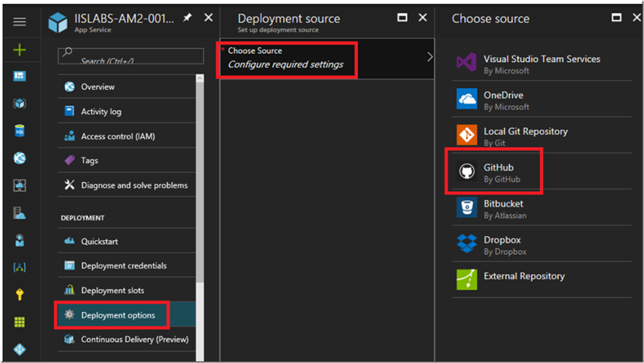644x363 pixels.
Task: Select External Repository source
Action: pos(542,280)
